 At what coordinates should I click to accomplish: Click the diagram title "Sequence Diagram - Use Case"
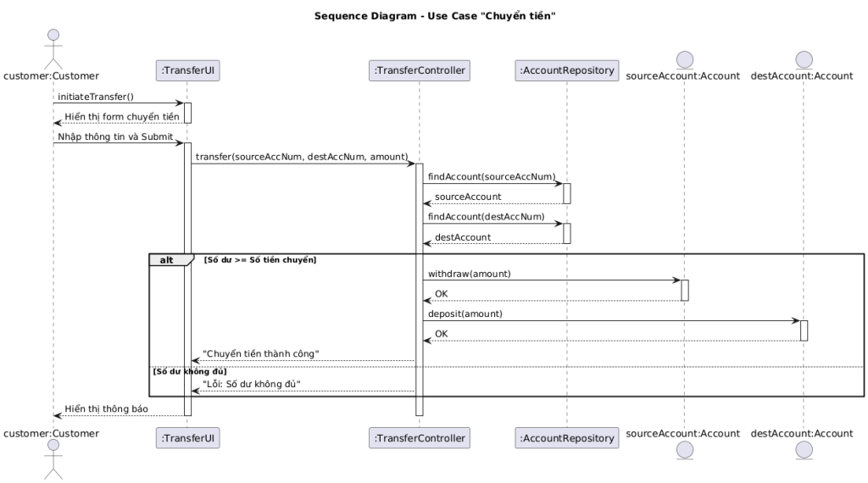tap(434, 15)
